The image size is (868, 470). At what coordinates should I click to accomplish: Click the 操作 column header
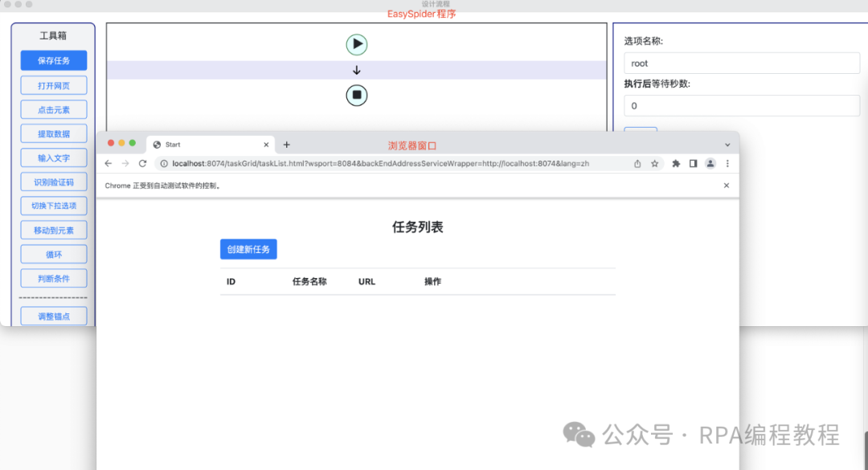tap(433, 282)
